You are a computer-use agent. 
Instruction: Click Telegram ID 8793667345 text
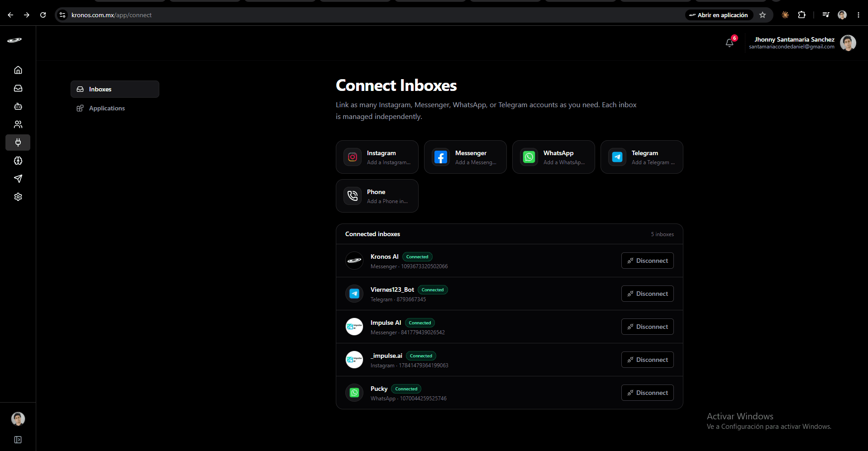tap(411, 299)
